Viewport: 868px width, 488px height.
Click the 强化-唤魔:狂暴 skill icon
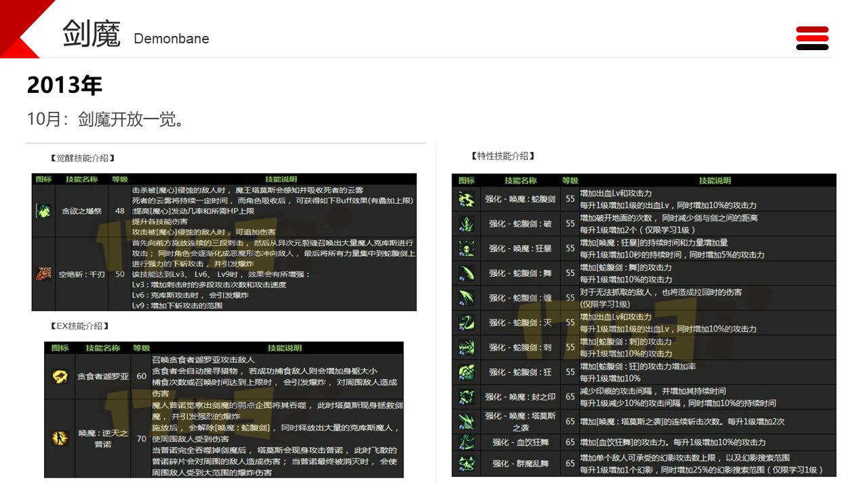coord(466,249)
